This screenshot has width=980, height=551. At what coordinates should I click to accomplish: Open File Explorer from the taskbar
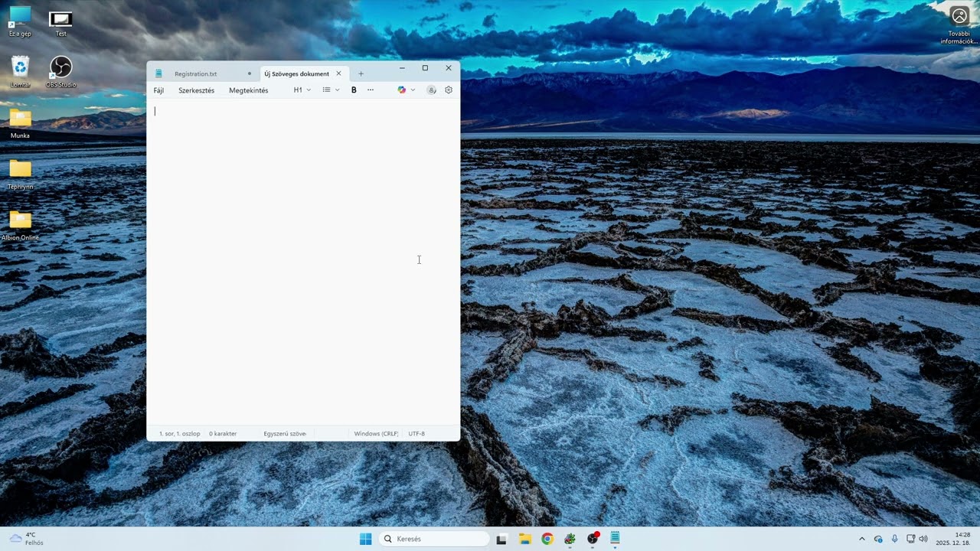pyautogui.click(x=524, y=539)
